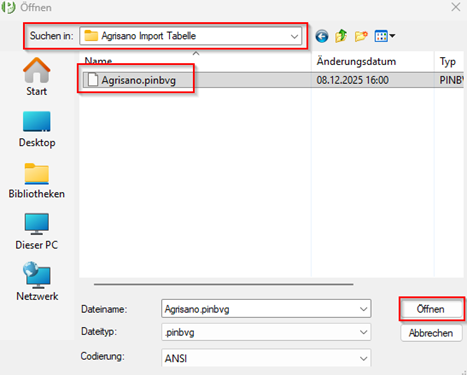Expand the Suchen in folder dropdown

[x=294, y=36]
